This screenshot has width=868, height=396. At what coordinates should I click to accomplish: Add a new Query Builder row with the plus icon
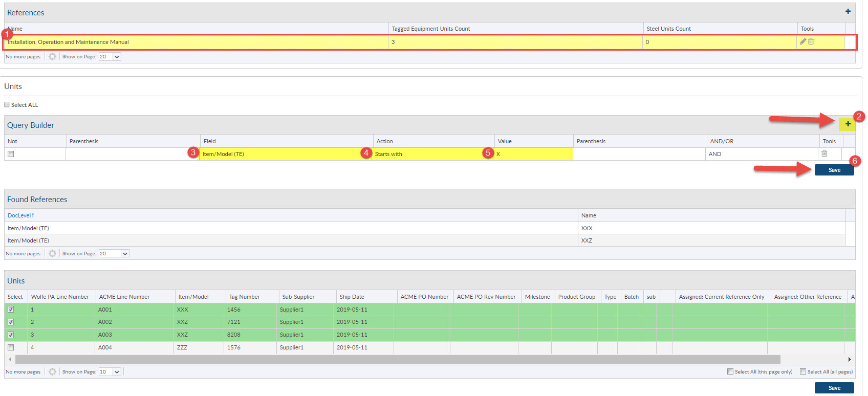848,124
